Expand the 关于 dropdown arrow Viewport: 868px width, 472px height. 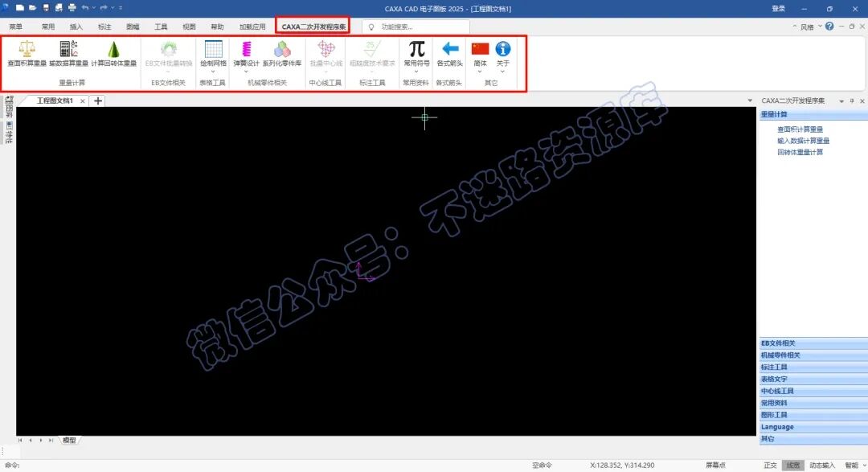pyautogui.click(x=502, y=72)
